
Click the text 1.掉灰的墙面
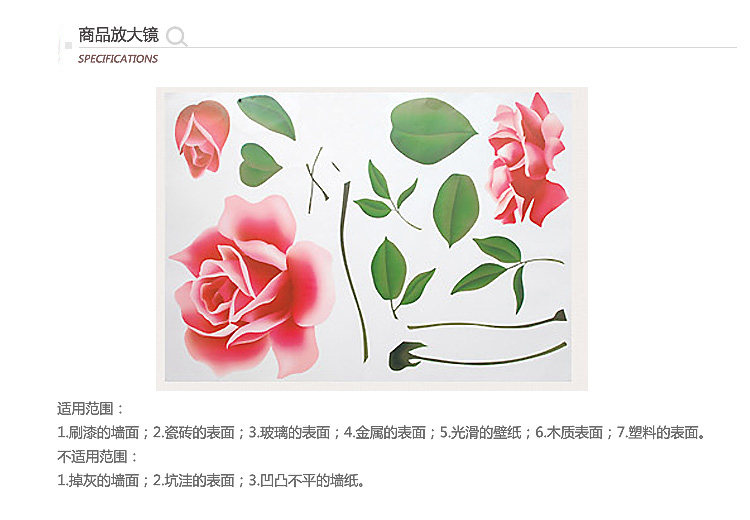[98, 480]
